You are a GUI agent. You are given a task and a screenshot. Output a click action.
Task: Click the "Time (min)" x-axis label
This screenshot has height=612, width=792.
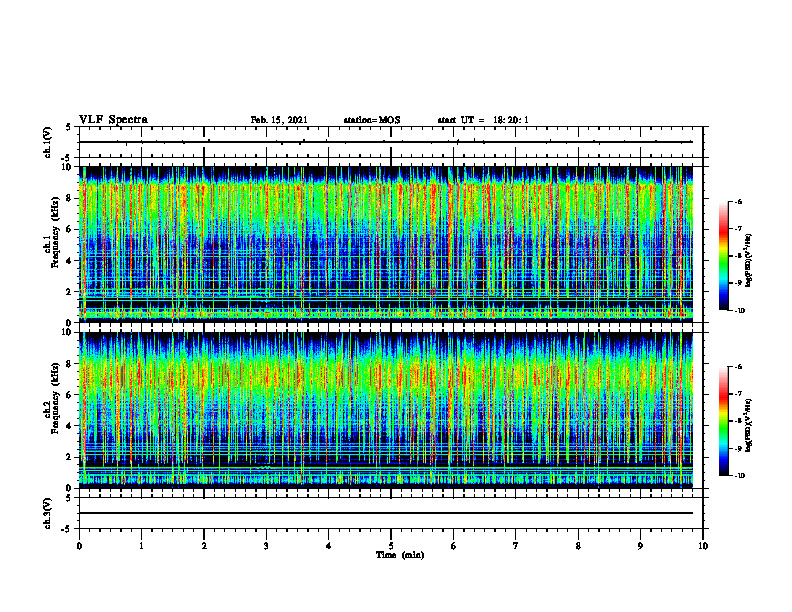point(400,555)
